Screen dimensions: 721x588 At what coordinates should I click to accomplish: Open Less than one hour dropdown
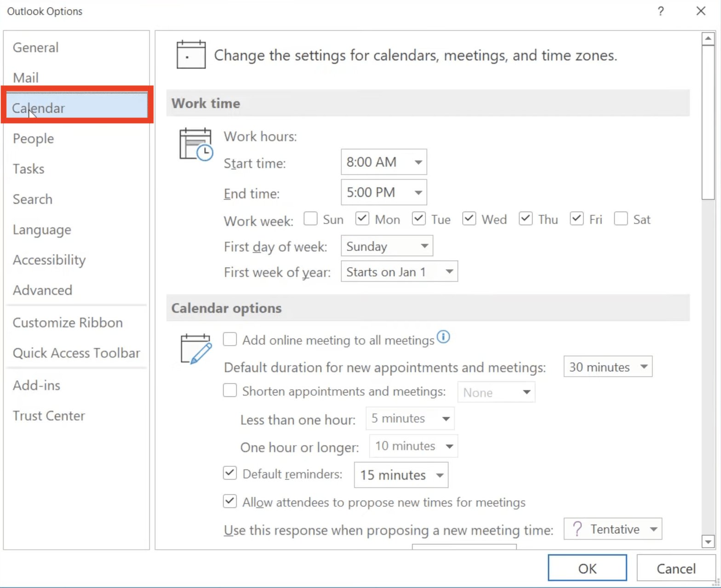(410, 418)
